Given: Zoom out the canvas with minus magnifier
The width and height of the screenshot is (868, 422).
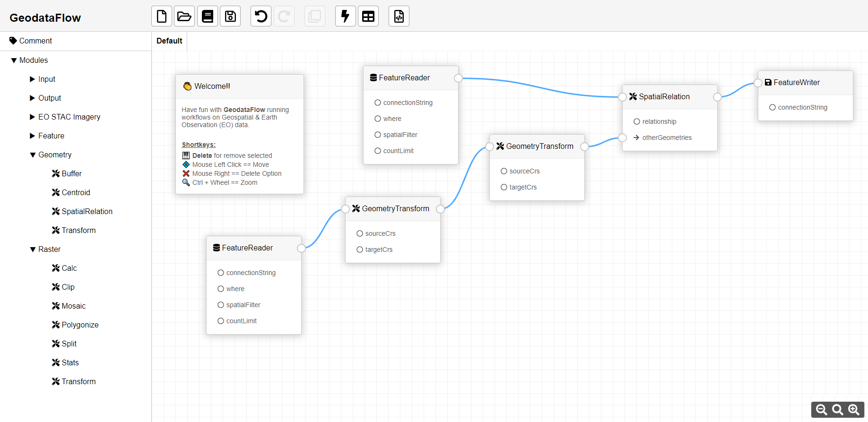Looking at the screenshot, I should coord(822,410).
